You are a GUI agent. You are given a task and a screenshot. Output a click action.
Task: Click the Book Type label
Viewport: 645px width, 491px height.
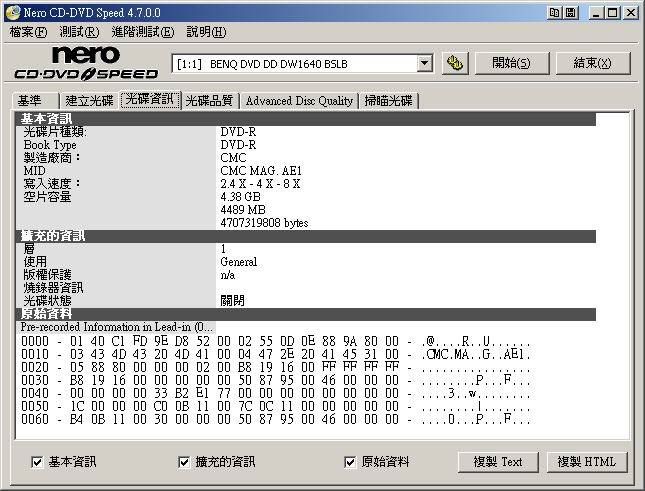[x=50, y=145]
